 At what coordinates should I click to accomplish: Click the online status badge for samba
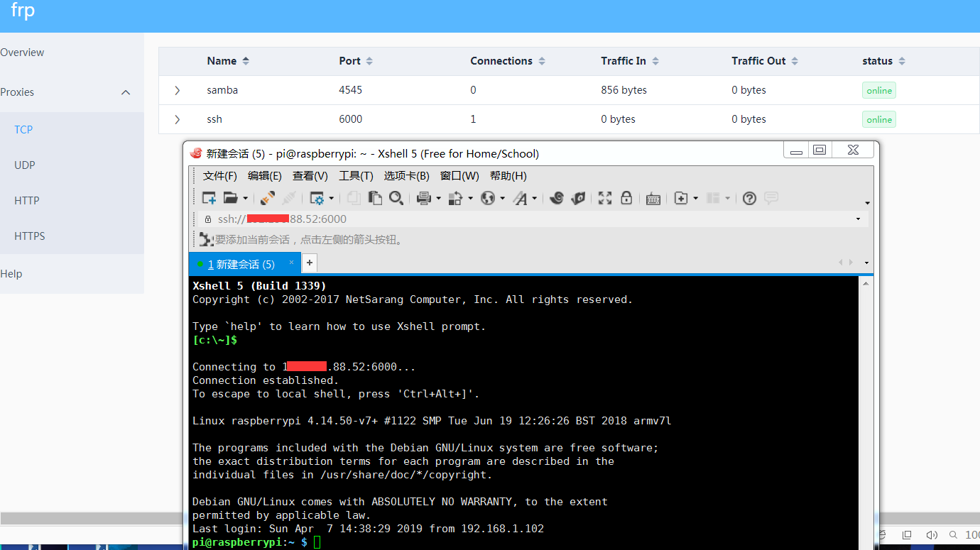(879, 90)
